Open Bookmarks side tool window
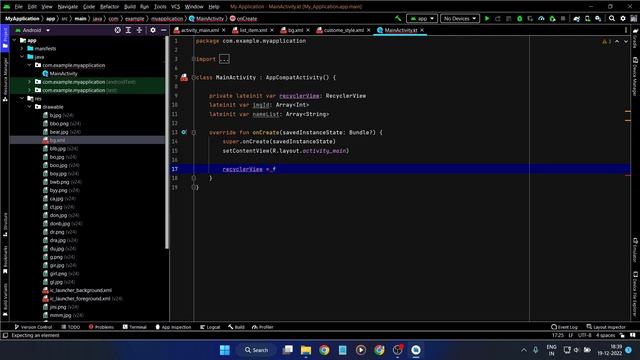 5,260
